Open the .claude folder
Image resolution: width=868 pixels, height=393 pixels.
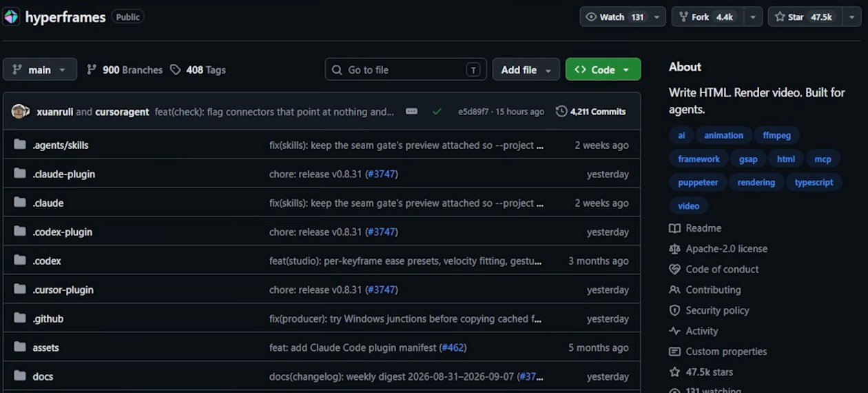tap(48, 203)
